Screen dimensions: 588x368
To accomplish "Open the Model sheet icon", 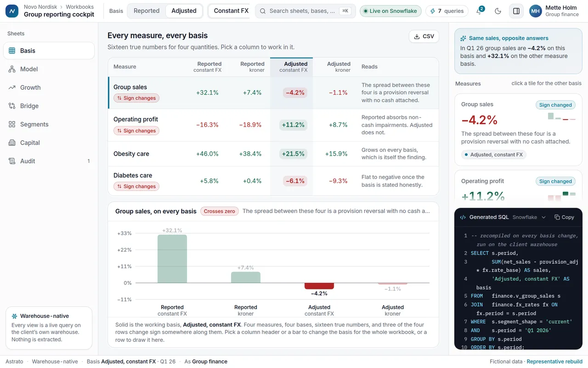I will tap(12, 69).
